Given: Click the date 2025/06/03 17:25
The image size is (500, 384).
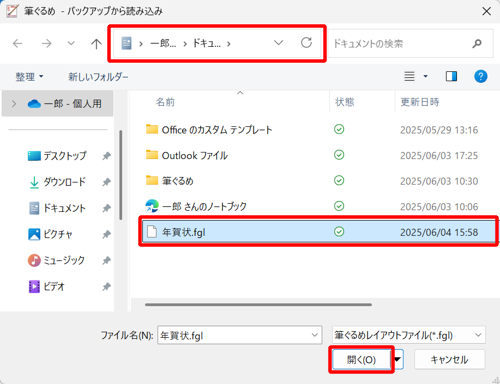Looking at the screenshot, I should (x=439, y=156).
